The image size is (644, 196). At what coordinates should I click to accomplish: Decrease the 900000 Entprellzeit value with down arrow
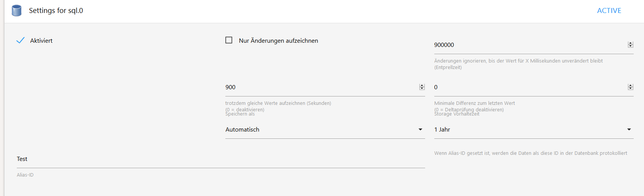coord(631,47)
